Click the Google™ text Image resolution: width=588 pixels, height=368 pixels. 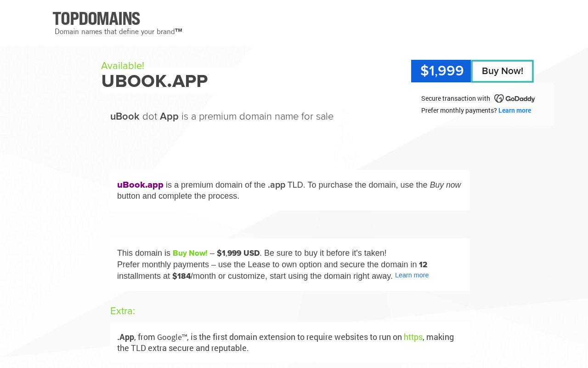[x=172, y=337]
